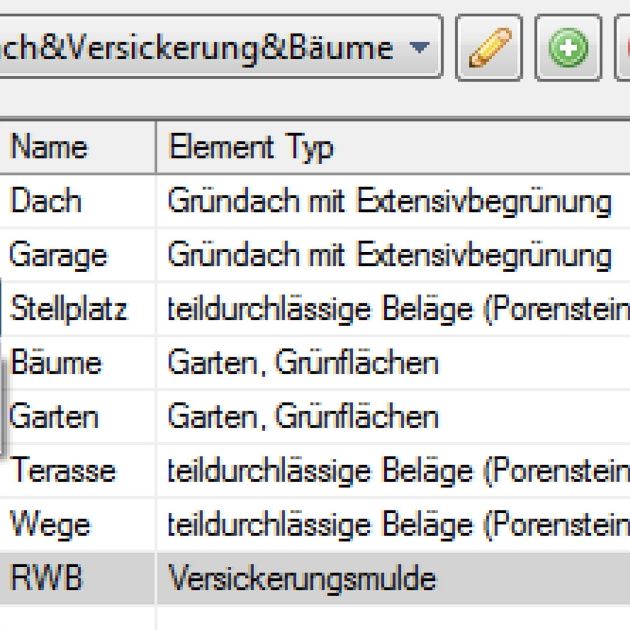Screen dimensions: 630x630
Task: Click the Versickerungsmulde cell
Action: [304, 577]
